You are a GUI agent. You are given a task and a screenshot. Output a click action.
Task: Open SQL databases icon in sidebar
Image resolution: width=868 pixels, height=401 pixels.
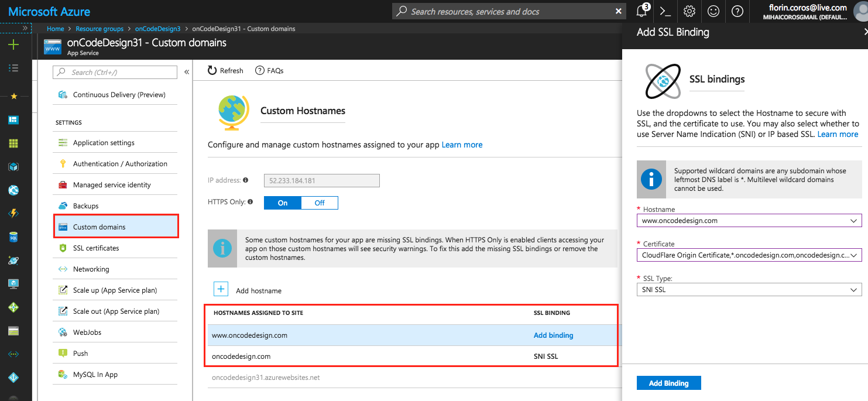(x=13, y=237)
